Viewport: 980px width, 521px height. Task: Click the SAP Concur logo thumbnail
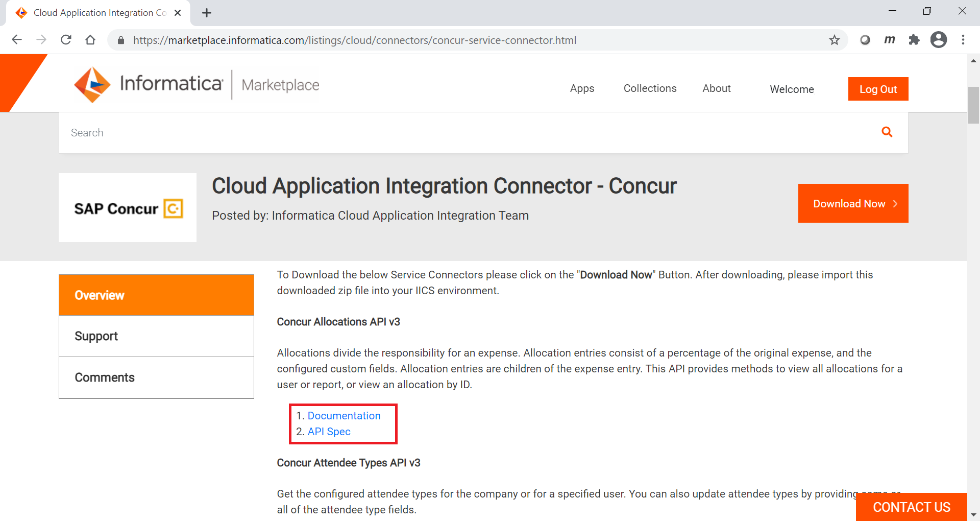pos(128,207)
